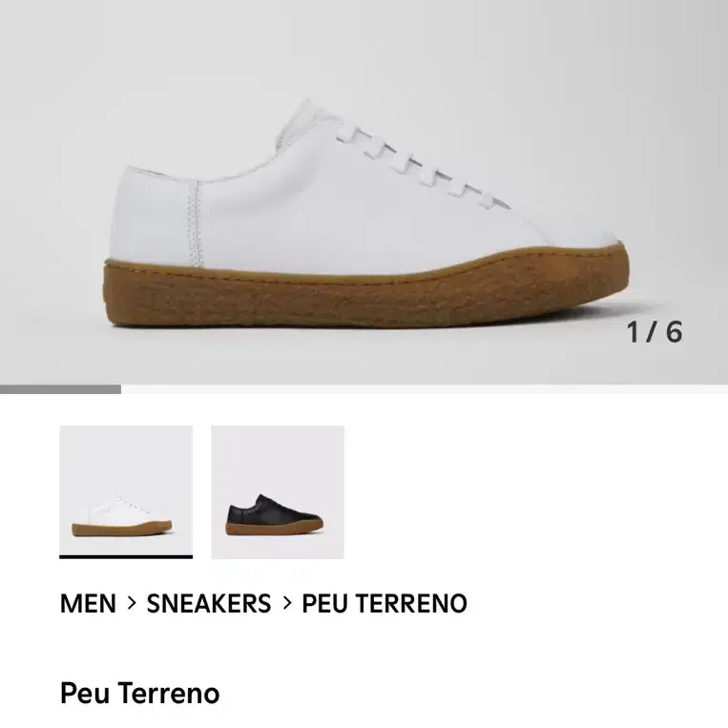Click the heel stitching on large sneaker
The width and height of the screenshot is (728, 728).
196,223
